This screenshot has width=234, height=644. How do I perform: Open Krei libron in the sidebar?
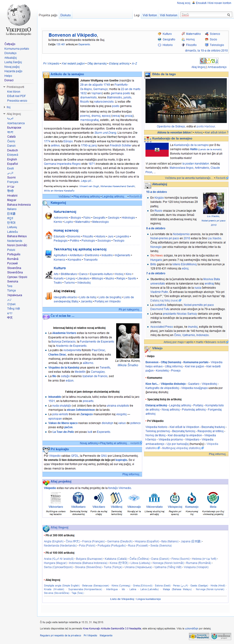13,91
